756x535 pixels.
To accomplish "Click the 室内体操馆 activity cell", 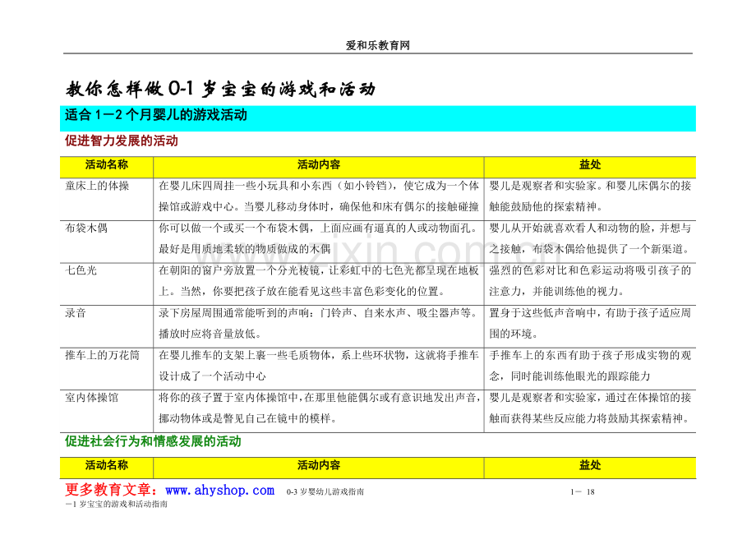I will coord(92,398).
